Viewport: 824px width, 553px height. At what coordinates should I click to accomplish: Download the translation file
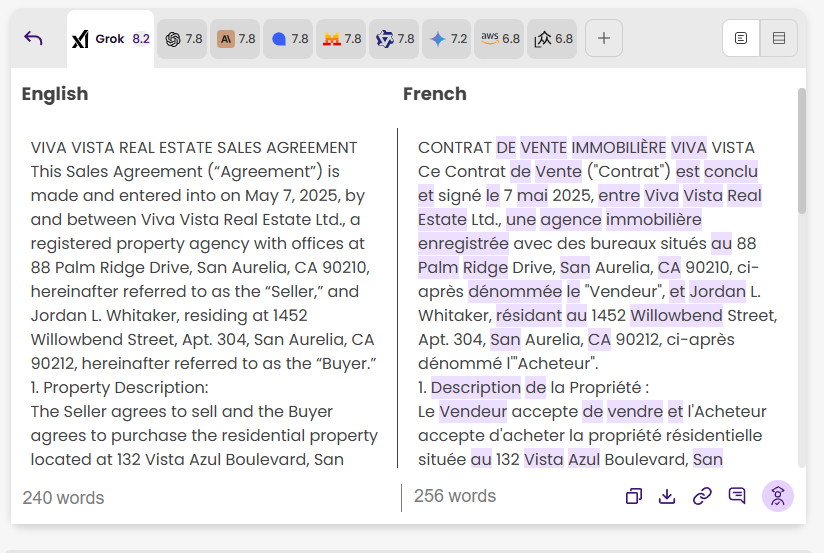(x=667, y=496)
